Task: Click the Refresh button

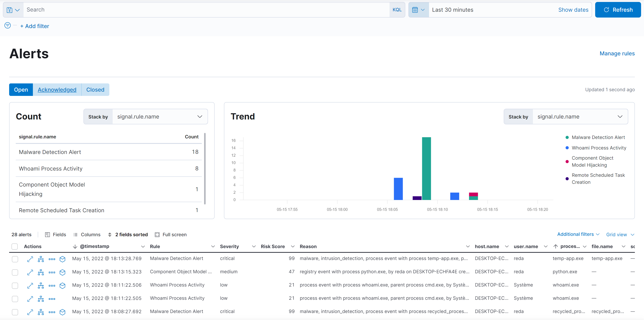Action: (x=618, y=10)
